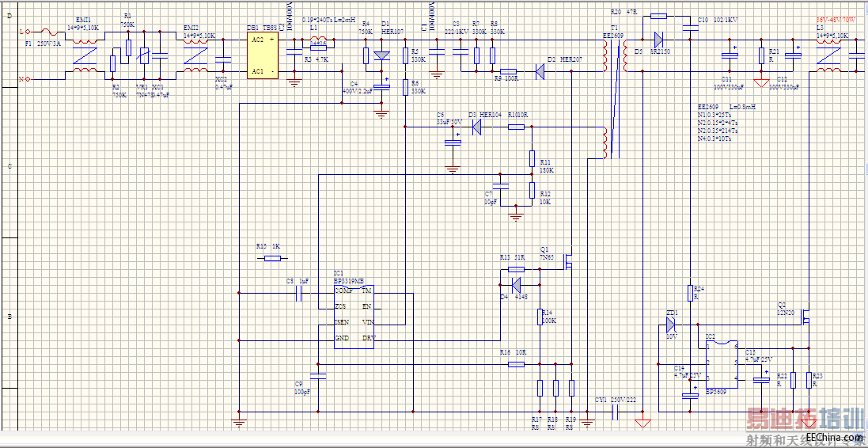868x448 pixels.
Task: Select the R3 4.7K resistor symbol
Action: (318, 47)
